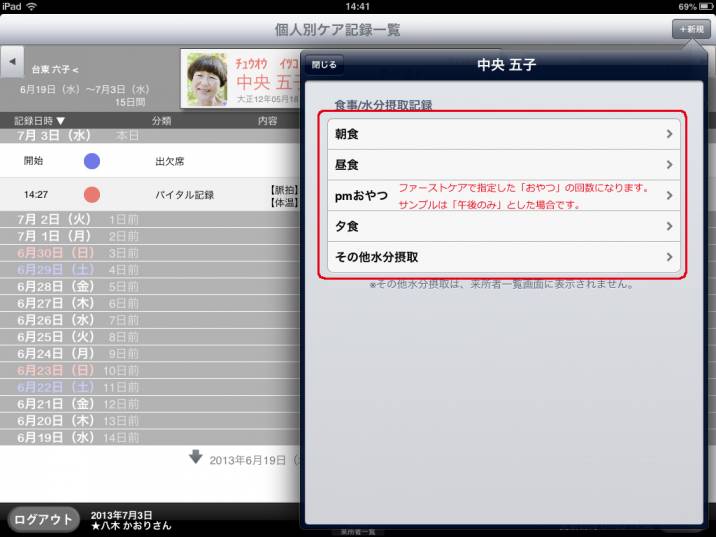The width and height of the screenshot is (716, 537).
Task: Select the 7月 2日 (火) date row
Action: pyautogui.click(x=150, y=217)
